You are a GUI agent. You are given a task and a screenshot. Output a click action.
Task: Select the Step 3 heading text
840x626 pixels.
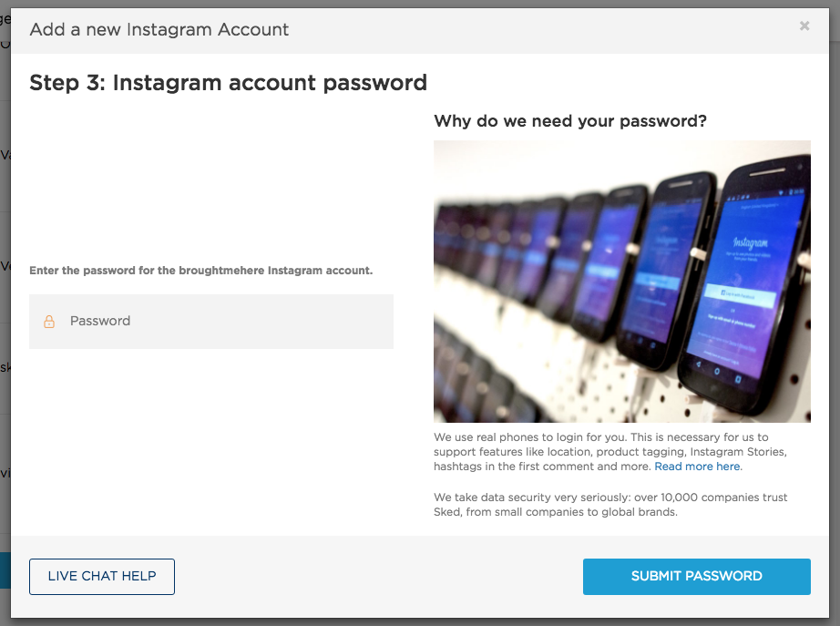click(228, 83)
